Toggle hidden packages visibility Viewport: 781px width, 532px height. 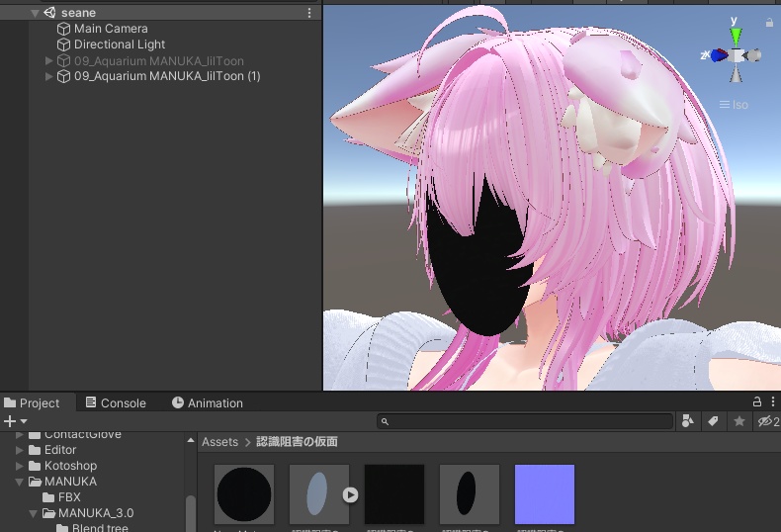(x=768, y=421)
